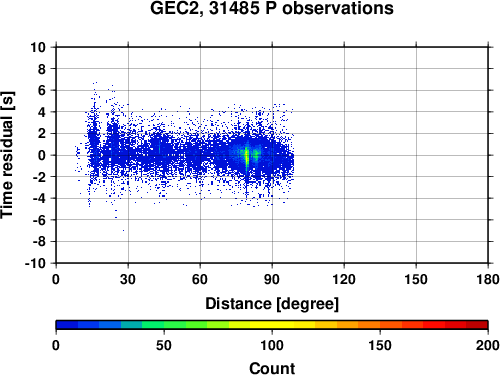
Task: Click the x-axis tick label 120
Action: point(344,279)
